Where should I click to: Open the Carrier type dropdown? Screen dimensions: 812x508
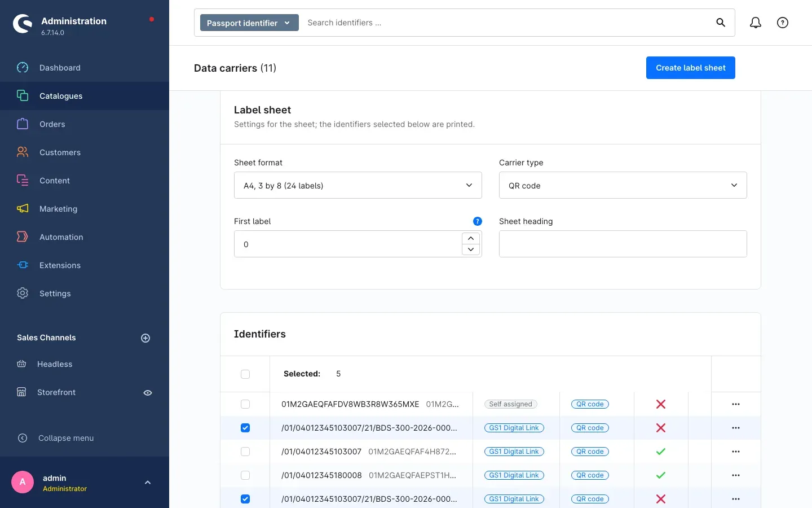[623, 185]
